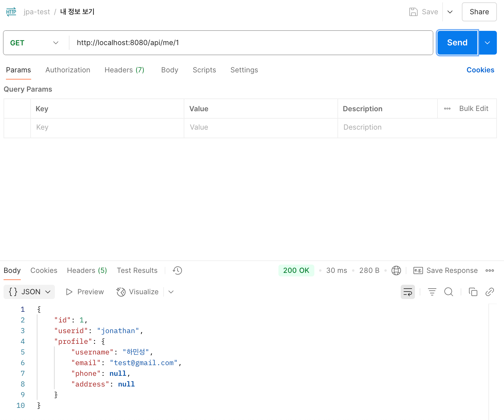Open the response Cookies tab

(44, 271)
